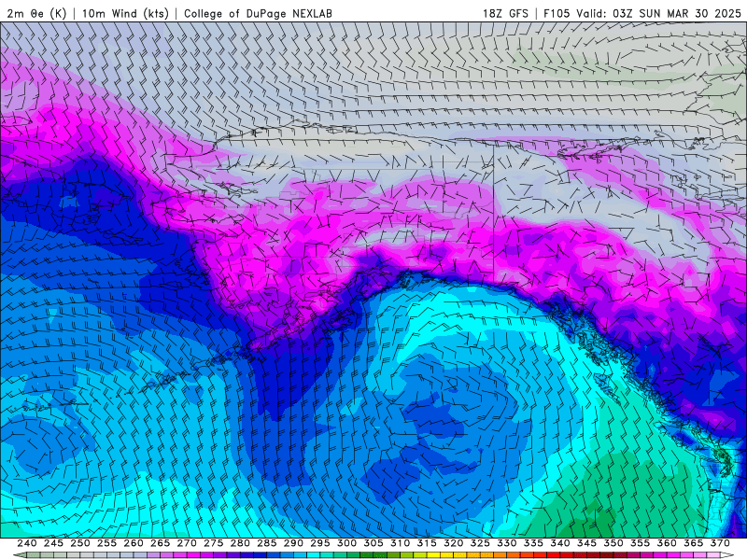Click the yellow colorbar segment below 320
Screen dimensions: 747x560
(x=447, y=555)
